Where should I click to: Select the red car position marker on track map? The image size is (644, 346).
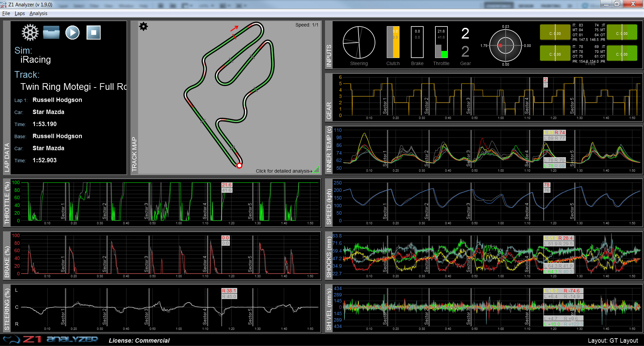tap(239, 165)
